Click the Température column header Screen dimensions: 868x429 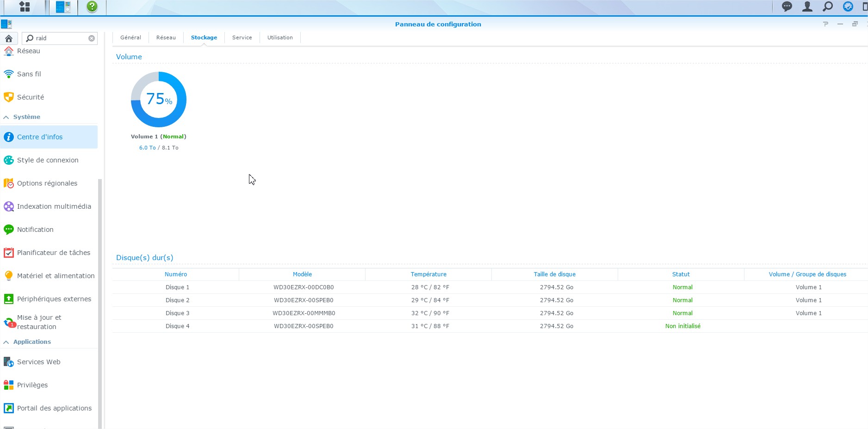click(x=428, y=274)
